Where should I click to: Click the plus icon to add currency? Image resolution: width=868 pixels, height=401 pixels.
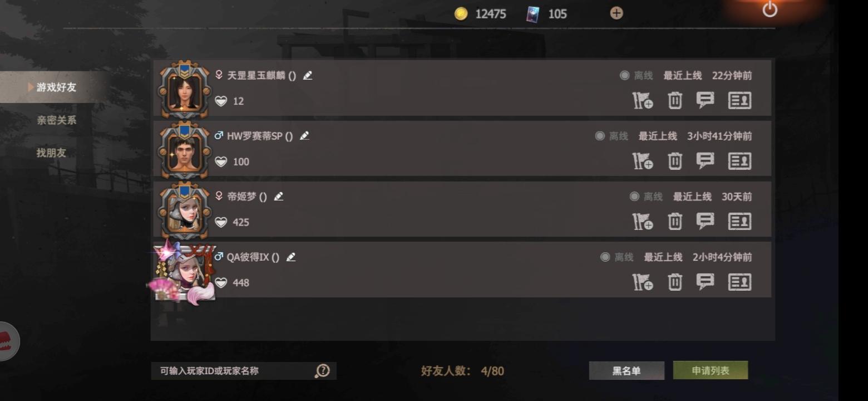tap(617, 13)
